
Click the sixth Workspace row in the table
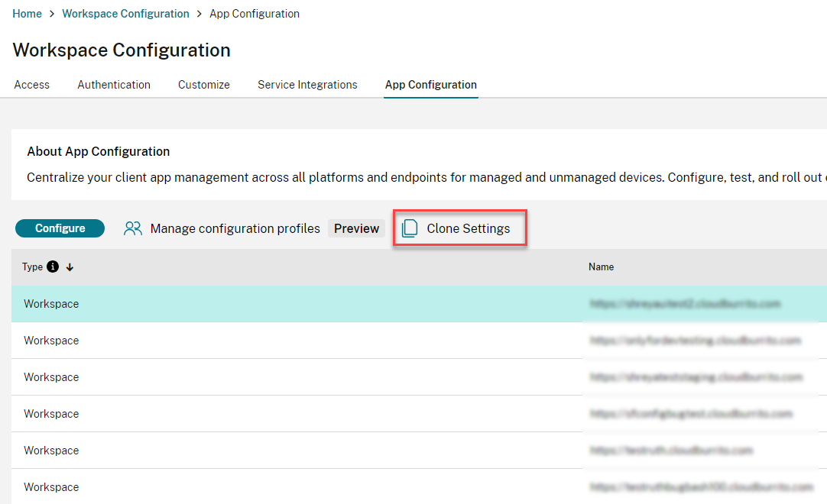tap(51, 487)
